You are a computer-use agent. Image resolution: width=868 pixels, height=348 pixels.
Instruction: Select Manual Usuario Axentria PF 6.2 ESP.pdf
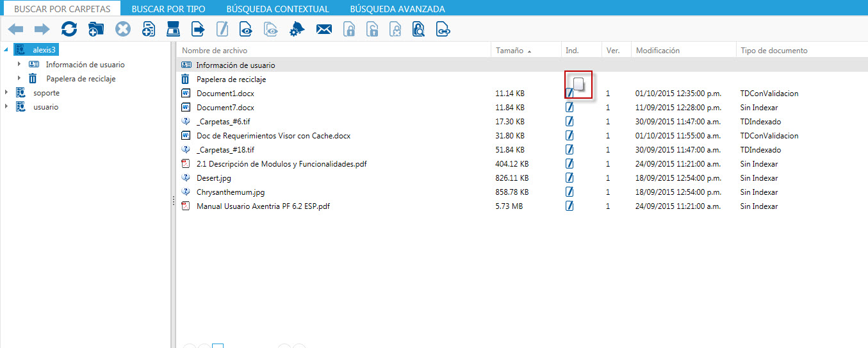[x=263, y=206]
